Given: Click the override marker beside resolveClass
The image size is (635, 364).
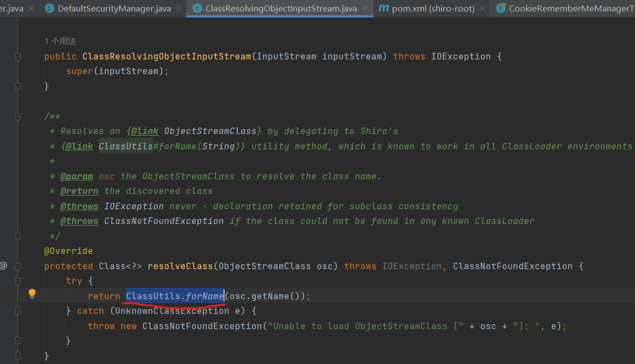Looking at the screenshot, I should [4, 266].
